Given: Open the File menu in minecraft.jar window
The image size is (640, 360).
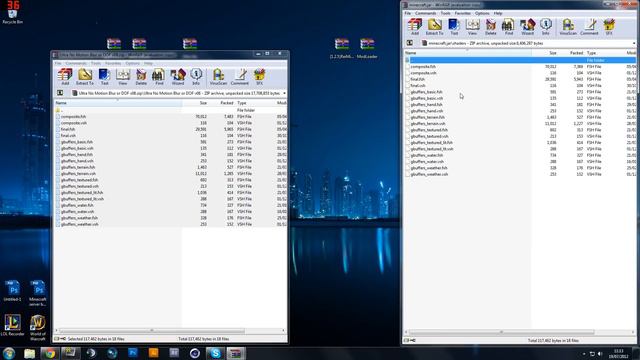Looking at the screenshot, I should pyautogui.click(x=408, y=13).
